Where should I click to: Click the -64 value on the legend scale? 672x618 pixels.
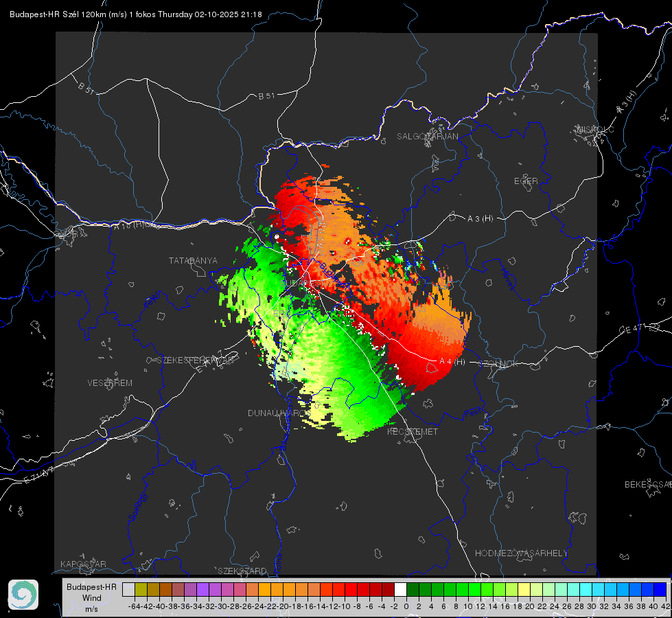(134, 606)
